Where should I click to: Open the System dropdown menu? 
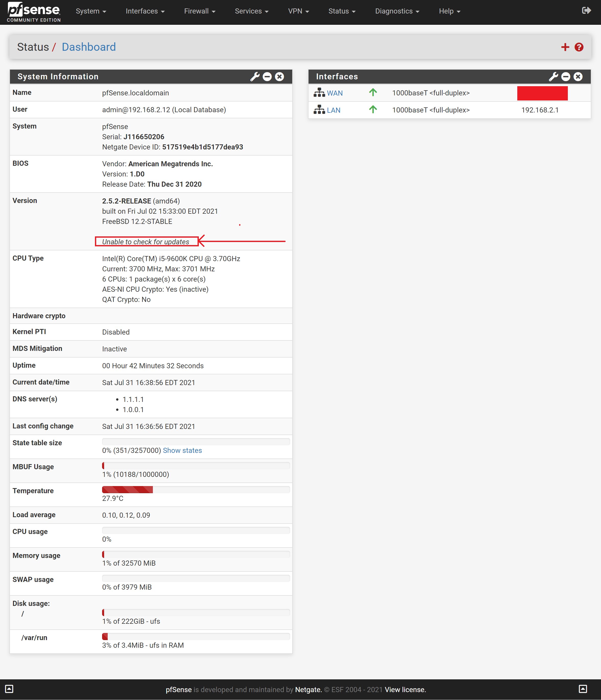coord(91,11)
